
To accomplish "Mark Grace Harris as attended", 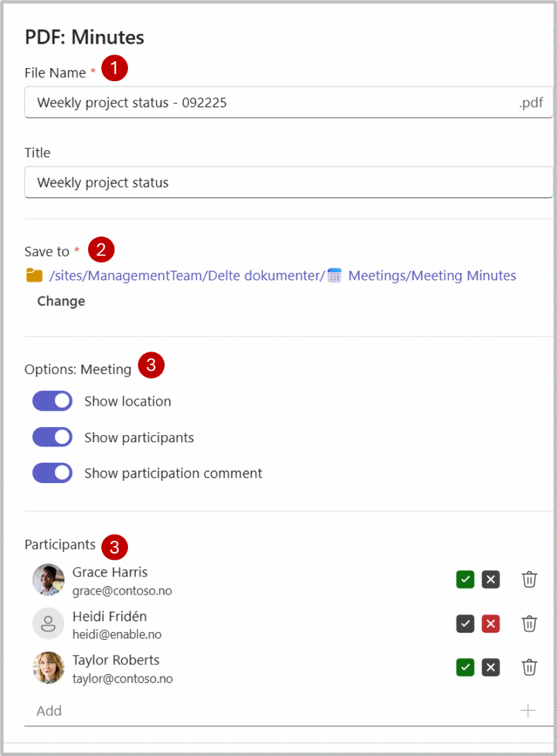I will (465, 580).
